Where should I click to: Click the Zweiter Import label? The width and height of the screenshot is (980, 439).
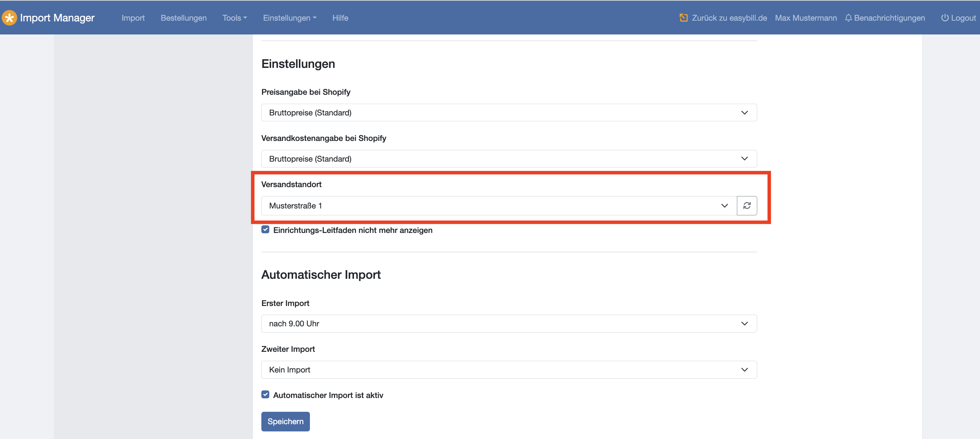click(x=288, y=349)
